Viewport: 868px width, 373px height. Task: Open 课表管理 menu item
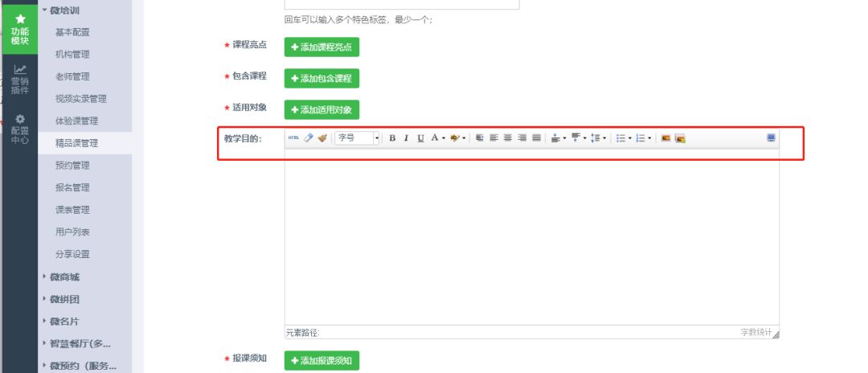point(72,210)
